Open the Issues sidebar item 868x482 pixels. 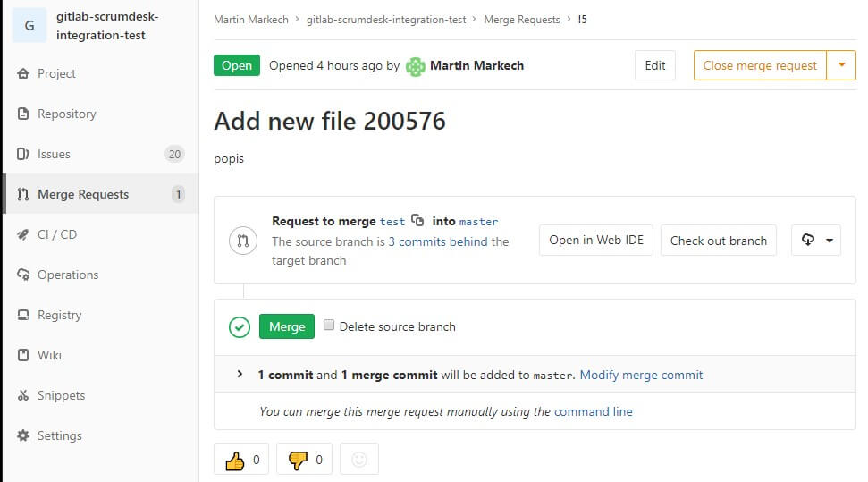coord(101,154)
